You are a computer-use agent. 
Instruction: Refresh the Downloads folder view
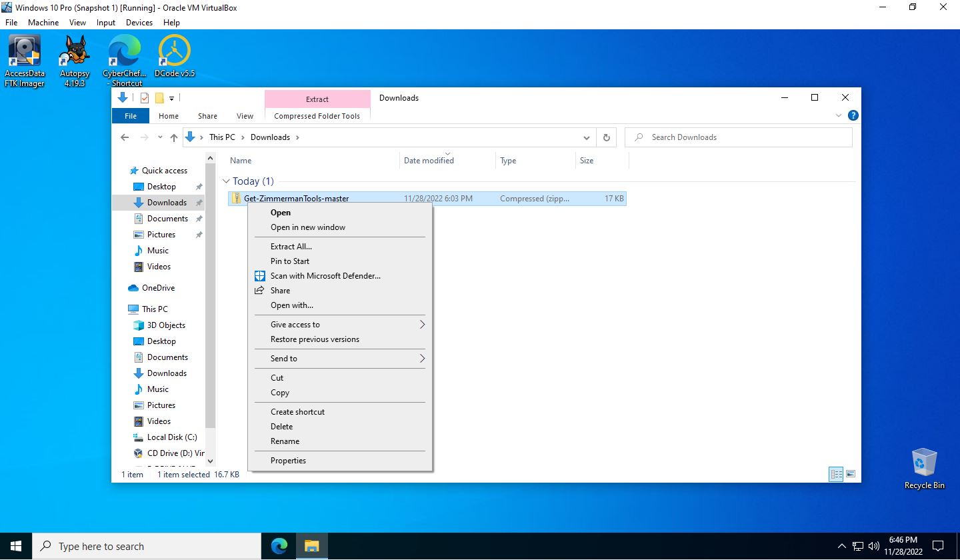606,137
